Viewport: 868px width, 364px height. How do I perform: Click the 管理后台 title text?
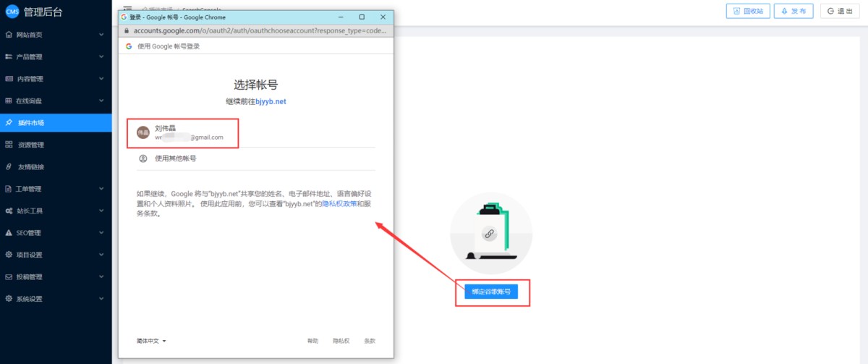point(44,11)
